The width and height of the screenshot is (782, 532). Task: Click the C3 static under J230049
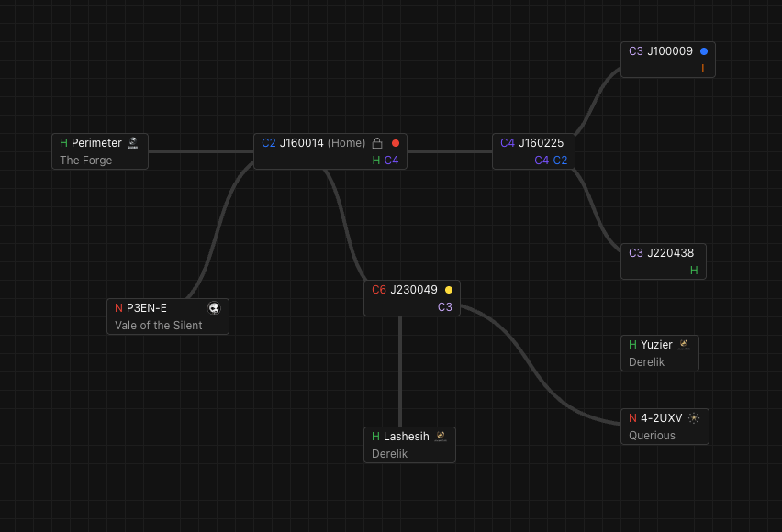[445, 307]
